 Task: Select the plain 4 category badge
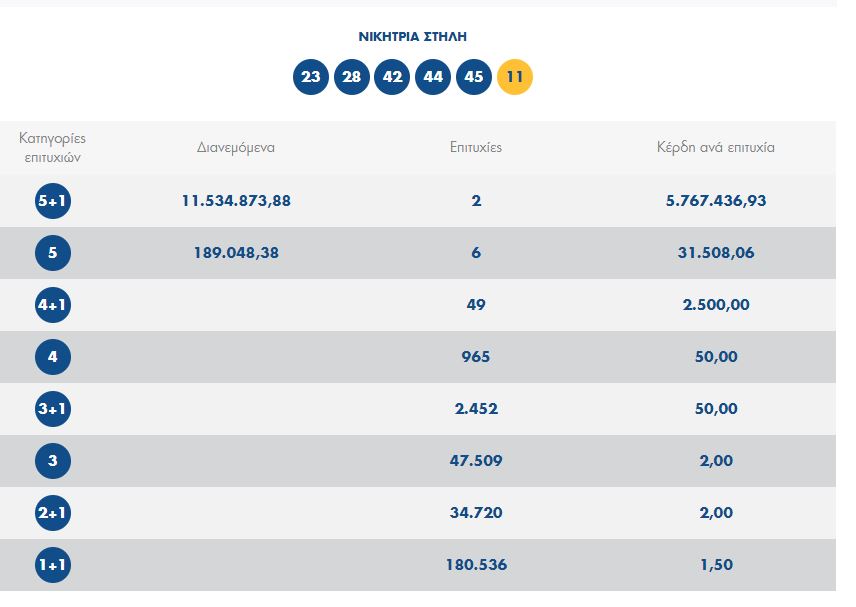[53, 357]
